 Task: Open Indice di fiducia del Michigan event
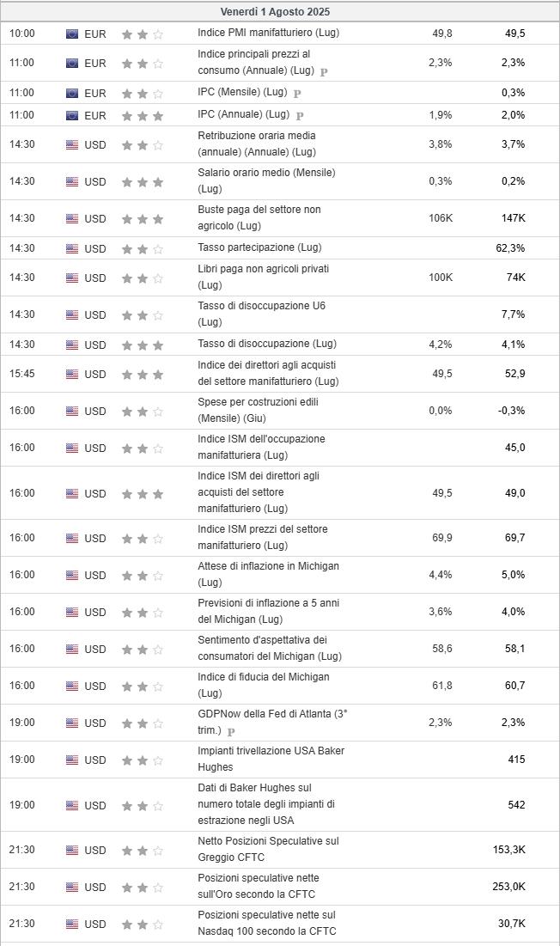pos(264,685)
